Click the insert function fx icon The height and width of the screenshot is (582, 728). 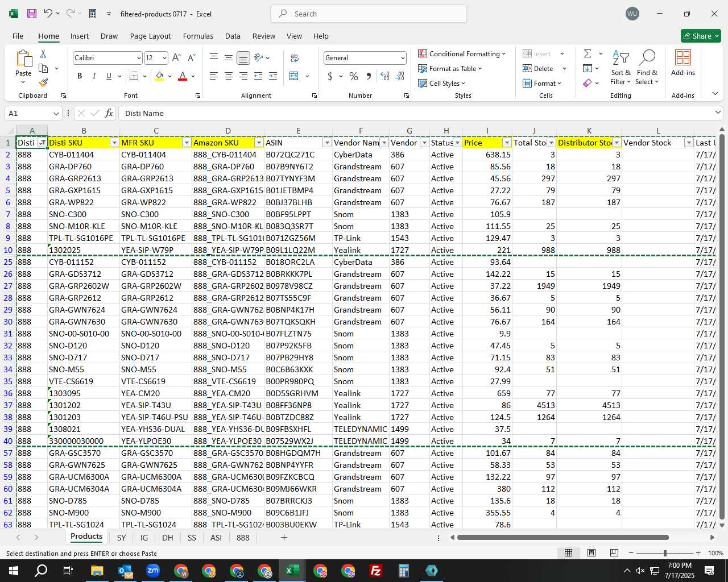click(x=109, y=113)
